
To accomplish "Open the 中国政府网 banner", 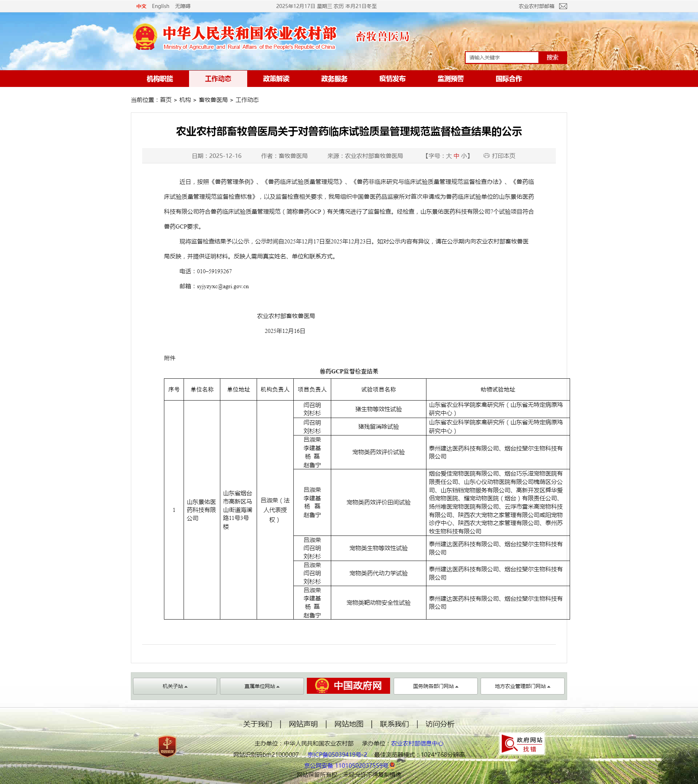I will [348, 686].
